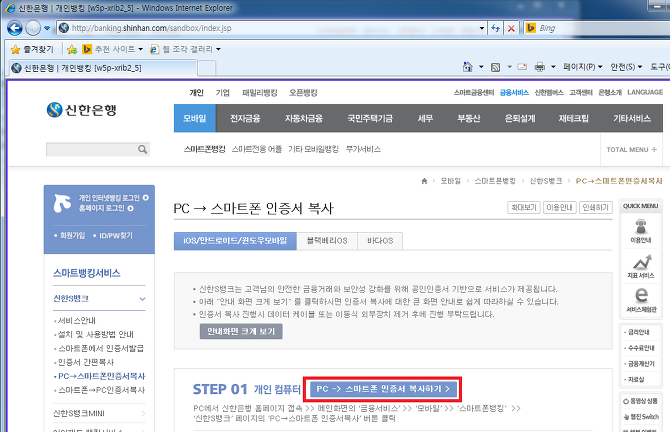Click the 인쇄하기 button
This screenshot has height=432, width=670.
(x=596, y=207)
